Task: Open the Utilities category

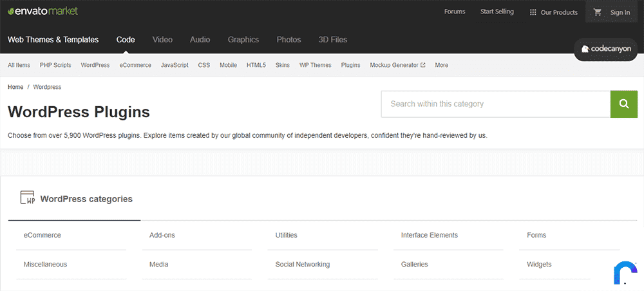Action: (x=287, y=235)
